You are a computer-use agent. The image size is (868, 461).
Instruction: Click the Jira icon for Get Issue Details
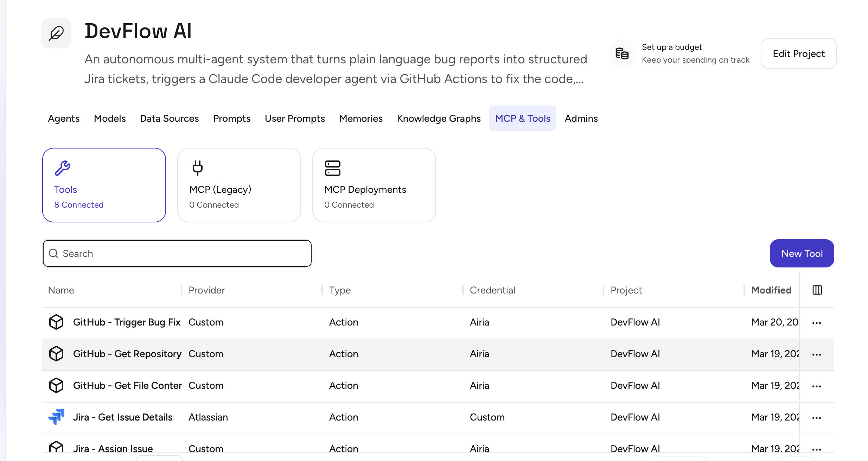(x=56, y=417)
